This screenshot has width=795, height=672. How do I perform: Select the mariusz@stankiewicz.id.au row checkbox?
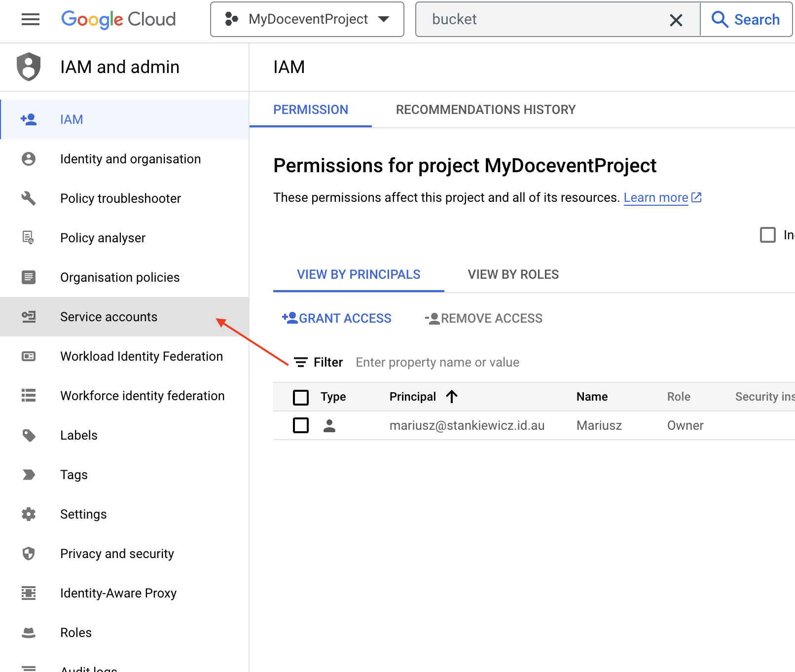point(301,425)
